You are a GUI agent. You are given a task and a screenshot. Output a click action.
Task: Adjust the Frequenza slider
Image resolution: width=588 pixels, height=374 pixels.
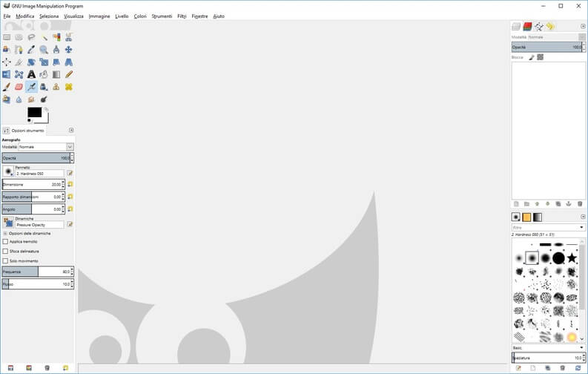click(38, 272)
